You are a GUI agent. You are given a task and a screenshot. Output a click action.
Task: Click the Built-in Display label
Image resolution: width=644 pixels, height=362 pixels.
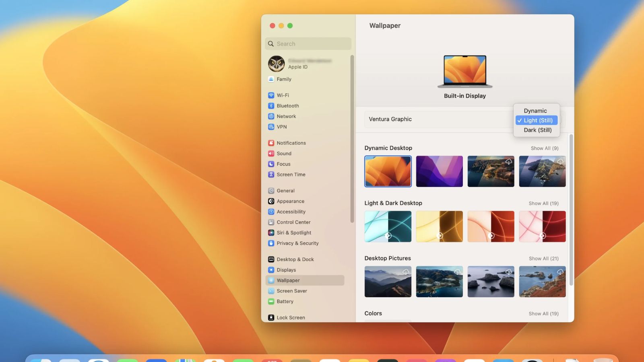465,96
